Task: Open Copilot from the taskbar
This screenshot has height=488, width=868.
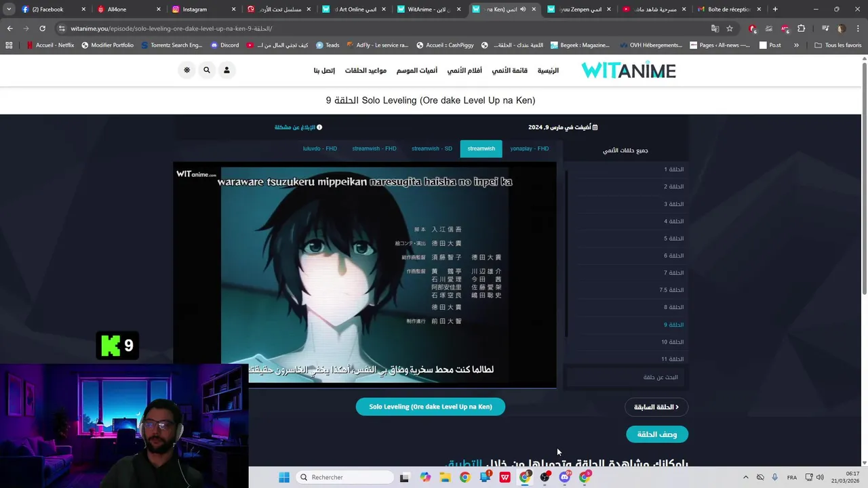Action: click(x=425, y=477)
